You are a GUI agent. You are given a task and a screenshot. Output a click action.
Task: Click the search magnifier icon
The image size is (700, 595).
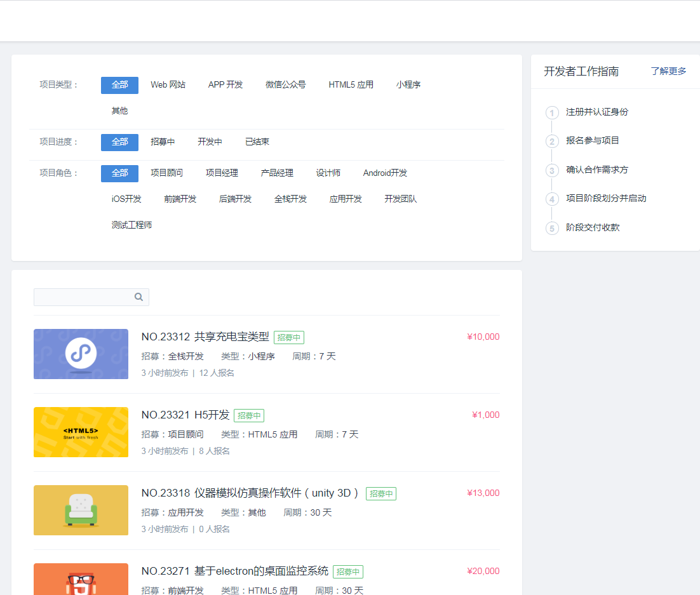pyautogui.click(x=139, y=297)
